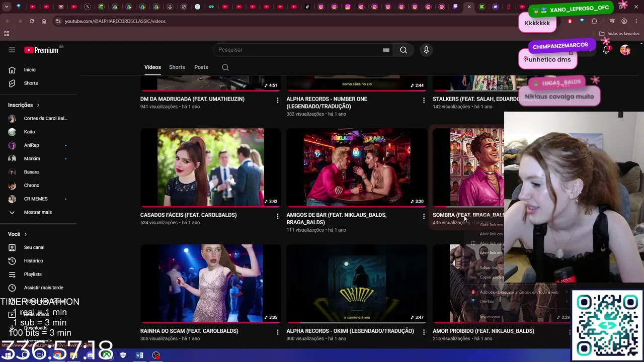The image size is (644, 362).
Task: Open OBS Studio from the taskbar
Action: click(156, 355)
